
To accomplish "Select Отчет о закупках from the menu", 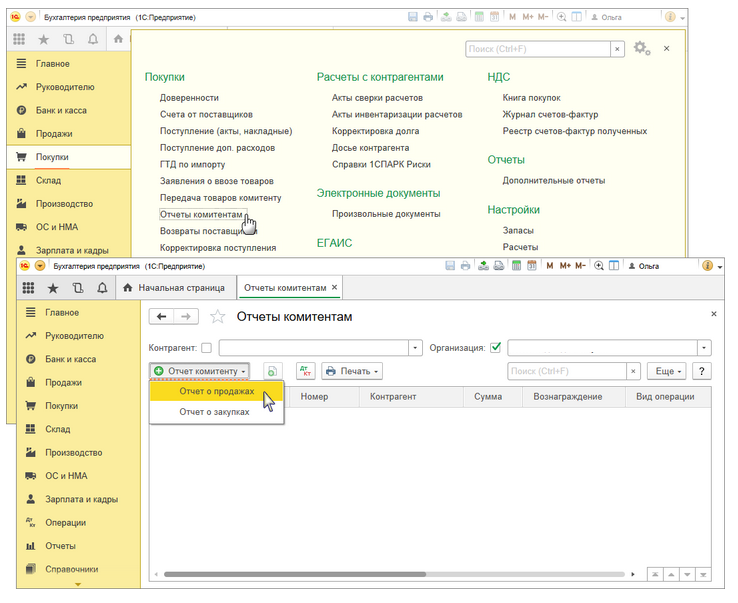I will pyautogui.click(x=214, y=411).
